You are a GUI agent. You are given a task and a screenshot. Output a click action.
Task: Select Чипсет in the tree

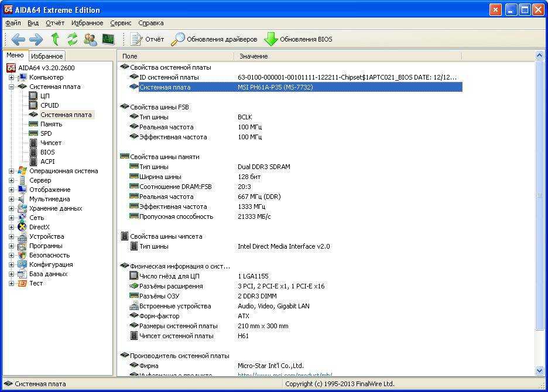point(51,143)
